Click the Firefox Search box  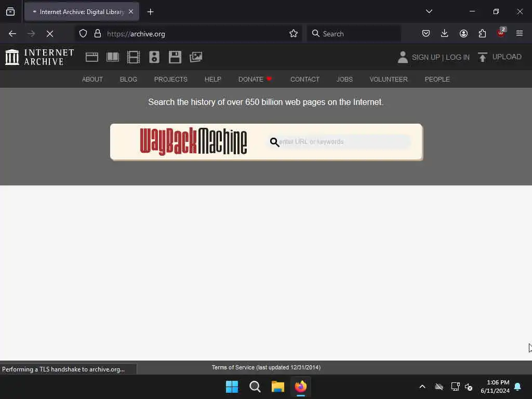[x=353, y=34]
